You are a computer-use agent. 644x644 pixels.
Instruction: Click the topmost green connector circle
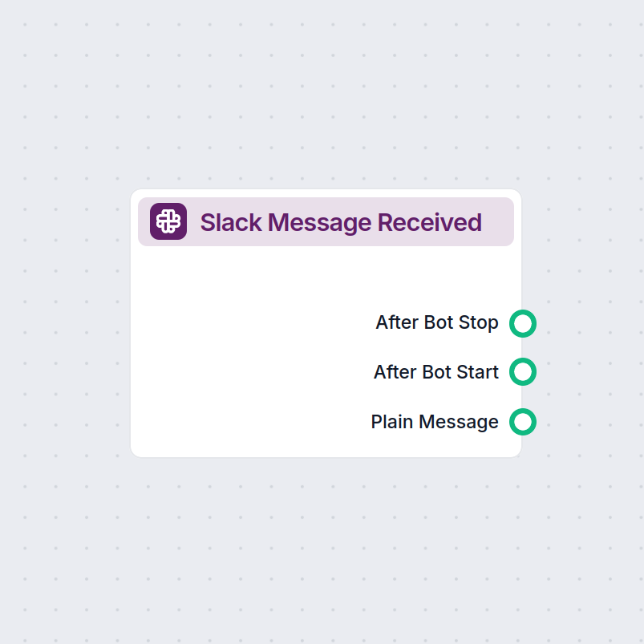(522, 323)
